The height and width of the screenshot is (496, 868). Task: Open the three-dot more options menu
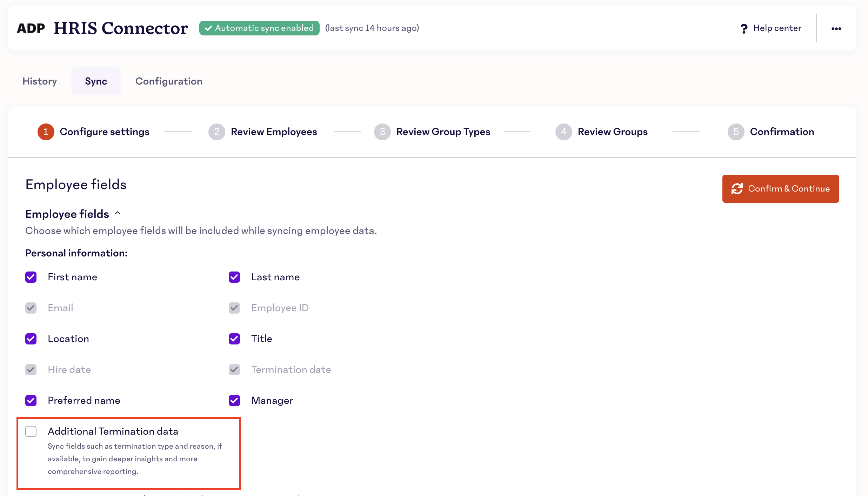click(836, 28)
